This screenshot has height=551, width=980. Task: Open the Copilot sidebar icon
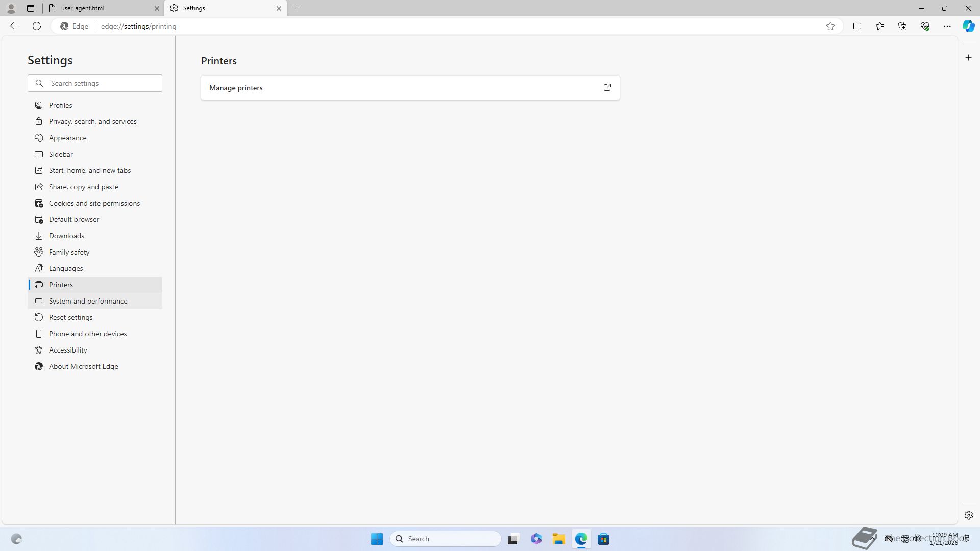[968, 26]
